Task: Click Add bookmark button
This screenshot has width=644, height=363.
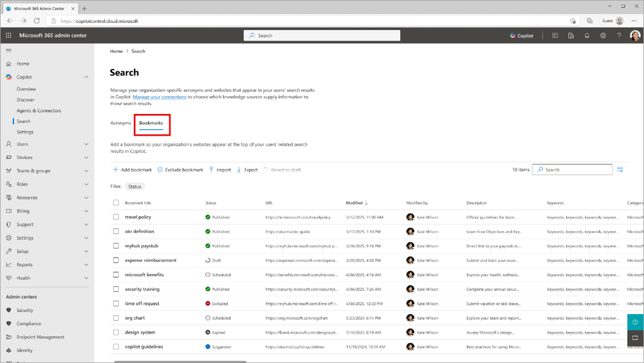Action: (x=132, y=170)
